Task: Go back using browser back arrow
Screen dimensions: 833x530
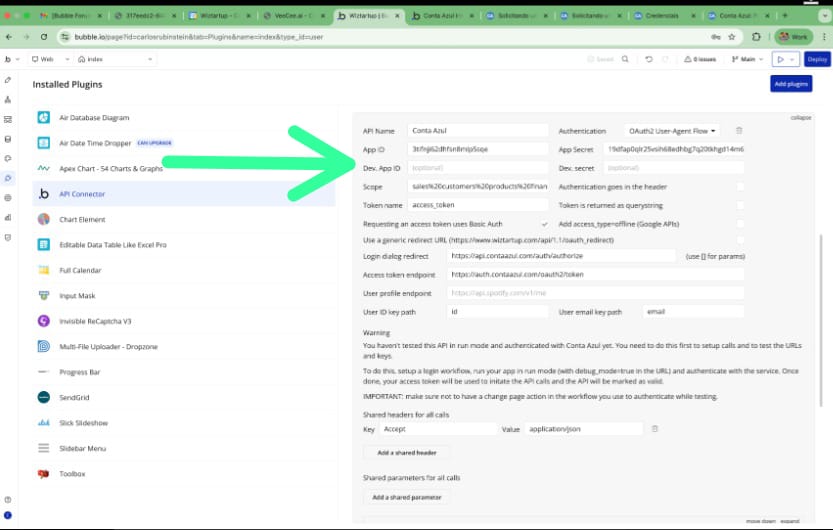Action: [x=8, y=37]
